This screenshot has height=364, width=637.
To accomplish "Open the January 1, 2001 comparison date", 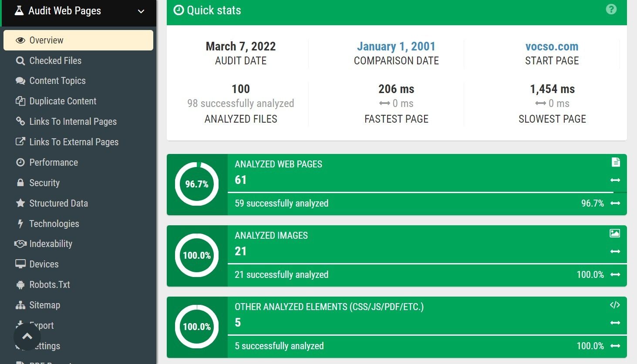I will [396, 47].
